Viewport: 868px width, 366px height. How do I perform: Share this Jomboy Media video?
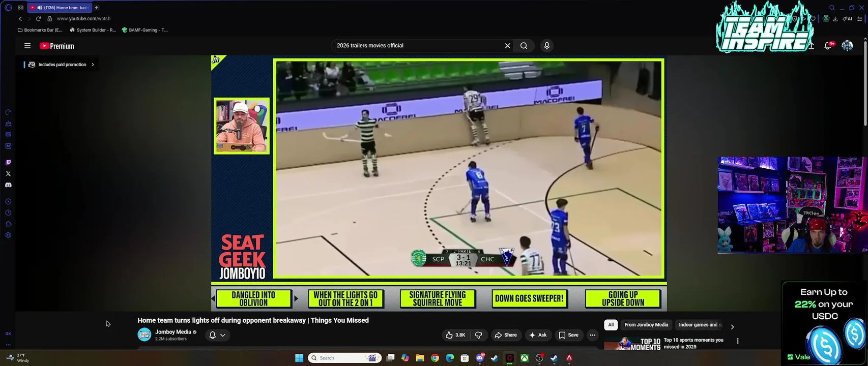click(x=506, y=335)
